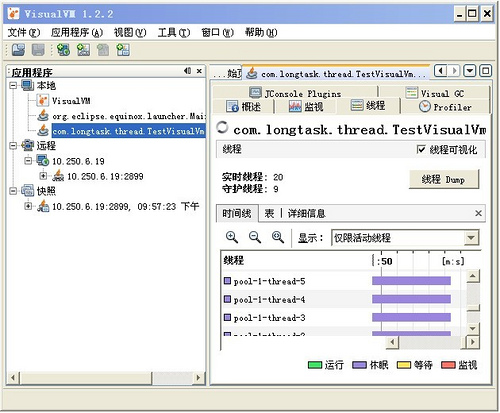Click the disabled fifth toolbar icon
The width and height of the screenshot is (500, 413).
[x=103, y=50]
